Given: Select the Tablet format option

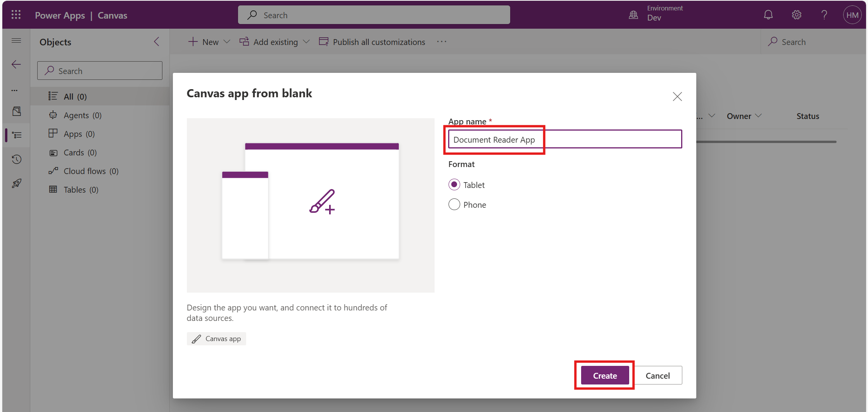Looking at the screenshot, I should coord(454,185).
